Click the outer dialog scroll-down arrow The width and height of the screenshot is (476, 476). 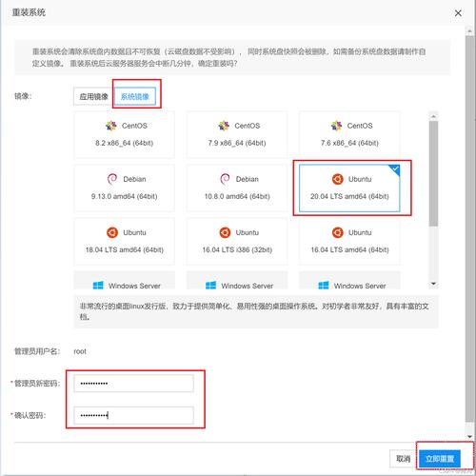(469, 437)
